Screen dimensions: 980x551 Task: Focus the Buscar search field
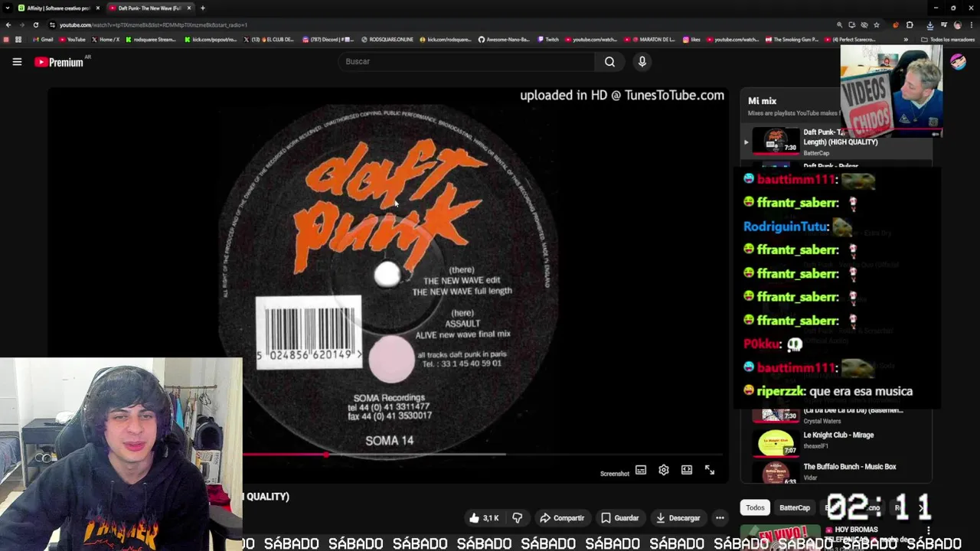coord(467,62)
